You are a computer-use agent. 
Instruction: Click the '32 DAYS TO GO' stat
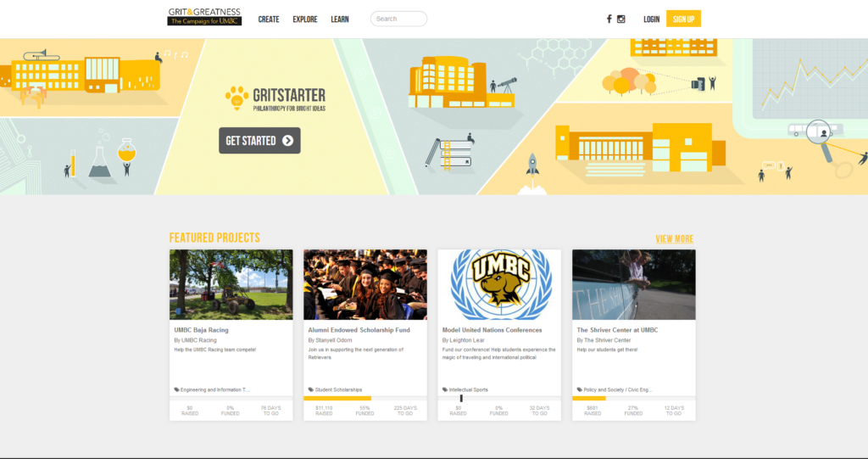(539, 411)
